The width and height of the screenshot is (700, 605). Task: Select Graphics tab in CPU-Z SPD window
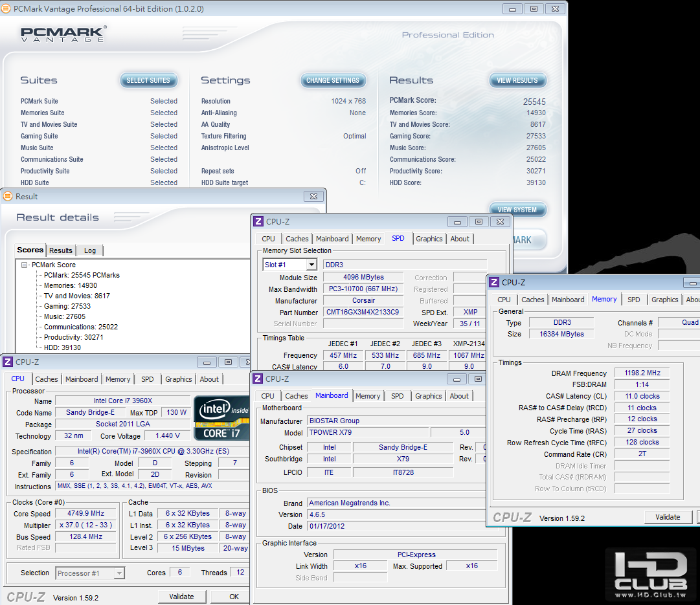pos(429,239)
